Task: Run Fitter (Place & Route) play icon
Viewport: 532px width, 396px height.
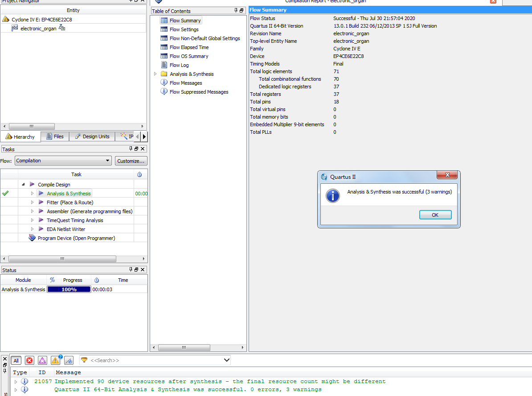Action: click(x=41, y=202)
